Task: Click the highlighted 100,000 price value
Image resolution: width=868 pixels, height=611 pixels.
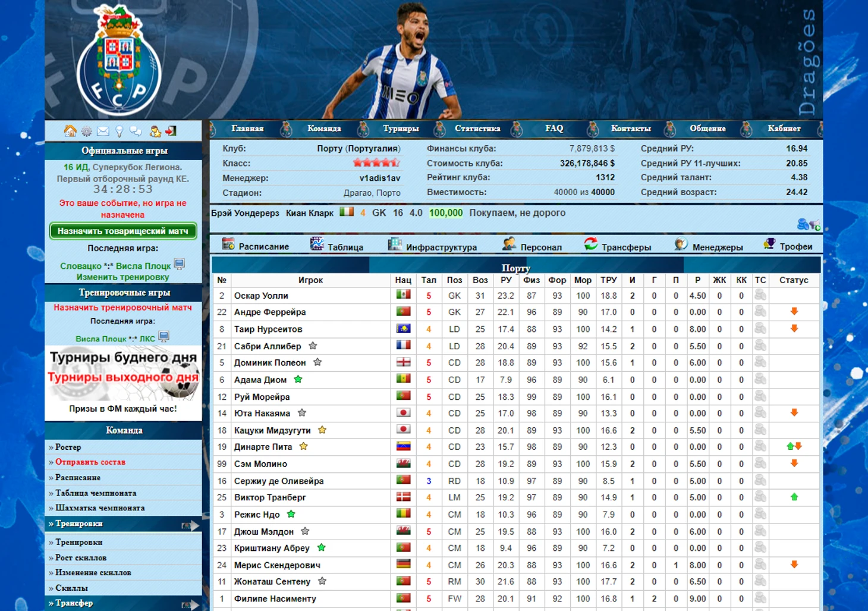Action: pos(446,213)
